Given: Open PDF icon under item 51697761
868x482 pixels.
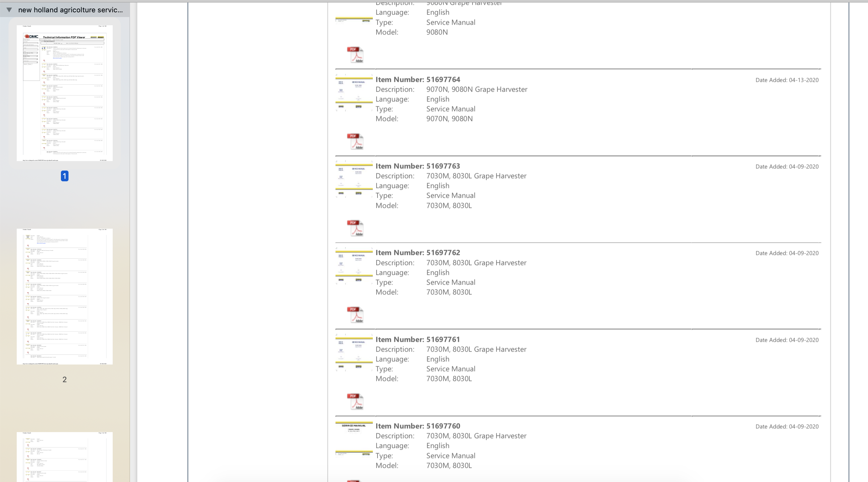Looking at the screenshot, I should pos(355,401).
